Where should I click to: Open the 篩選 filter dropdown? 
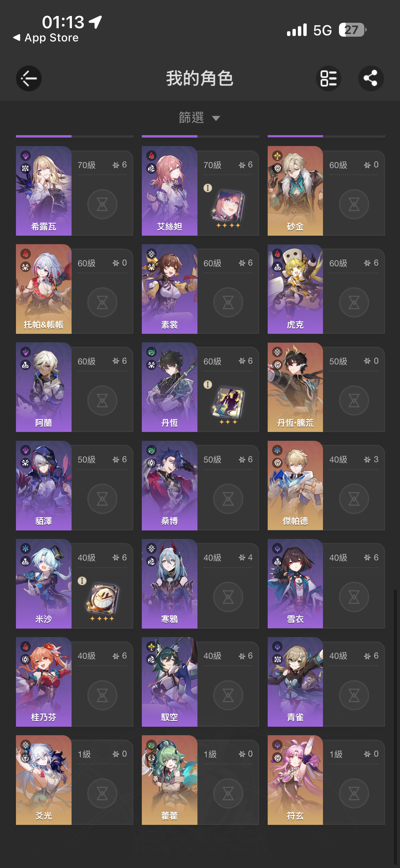pos(199,118)
